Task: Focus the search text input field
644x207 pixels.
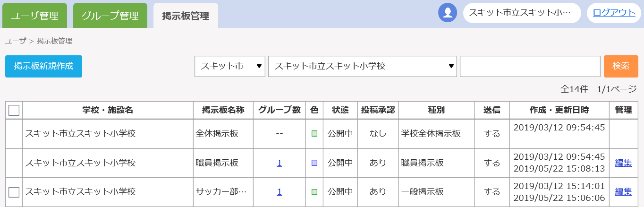Action: coord(530,66)
